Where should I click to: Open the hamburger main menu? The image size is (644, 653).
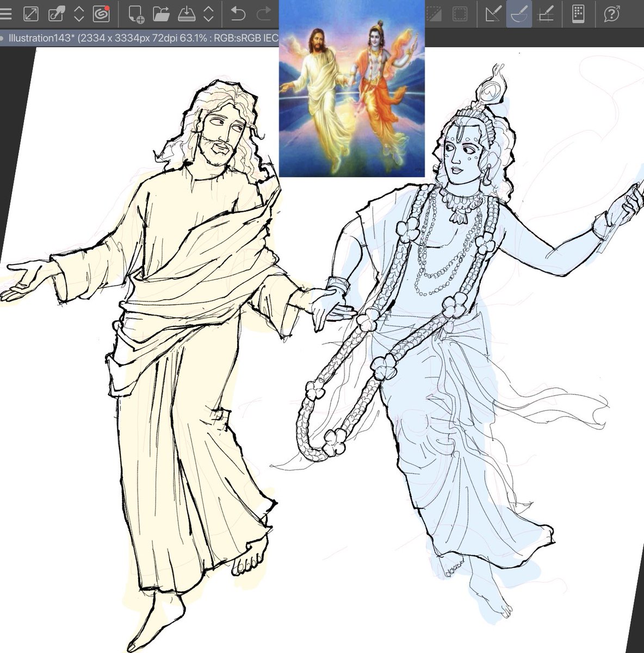[x=5, y=14]
